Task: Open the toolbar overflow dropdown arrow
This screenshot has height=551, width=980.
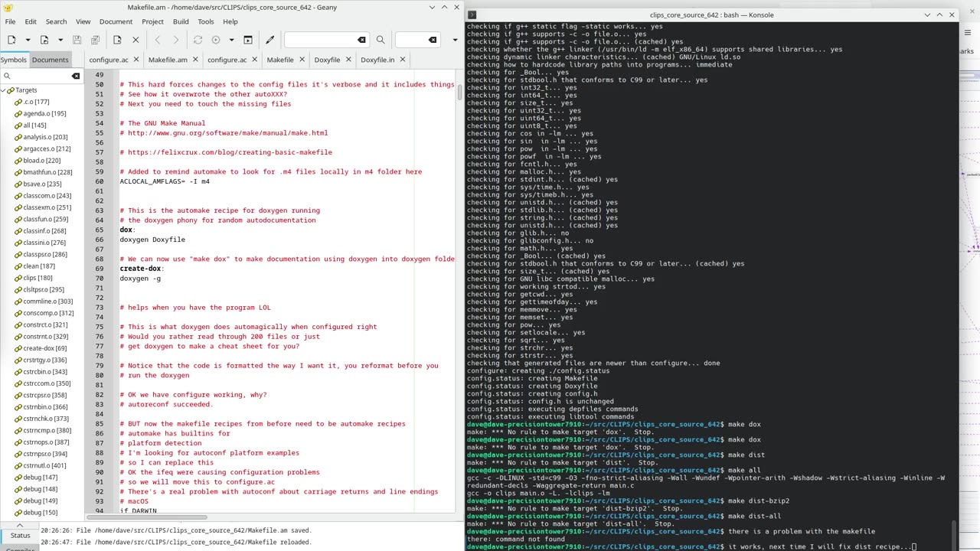Action: [455, 40]
